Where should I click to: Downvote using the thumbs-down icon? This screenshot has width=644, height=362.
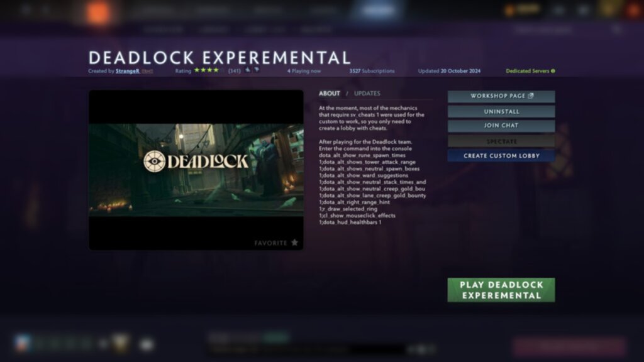[257, 70]
